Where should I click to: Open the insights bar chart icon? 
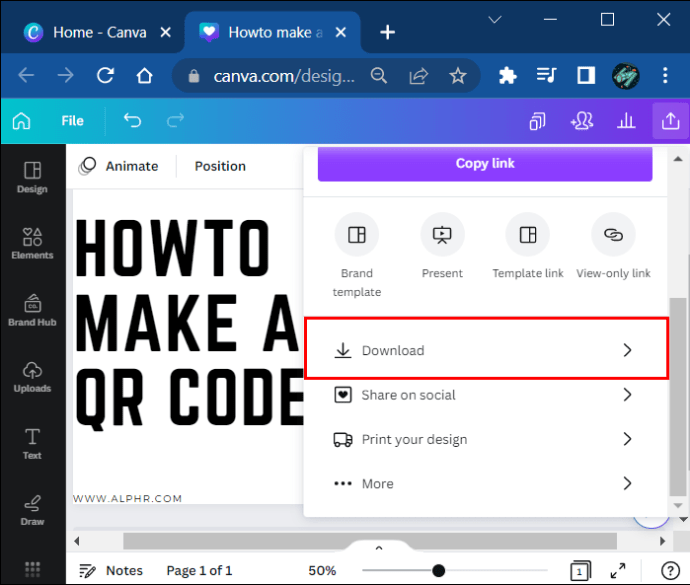(626, 121)
